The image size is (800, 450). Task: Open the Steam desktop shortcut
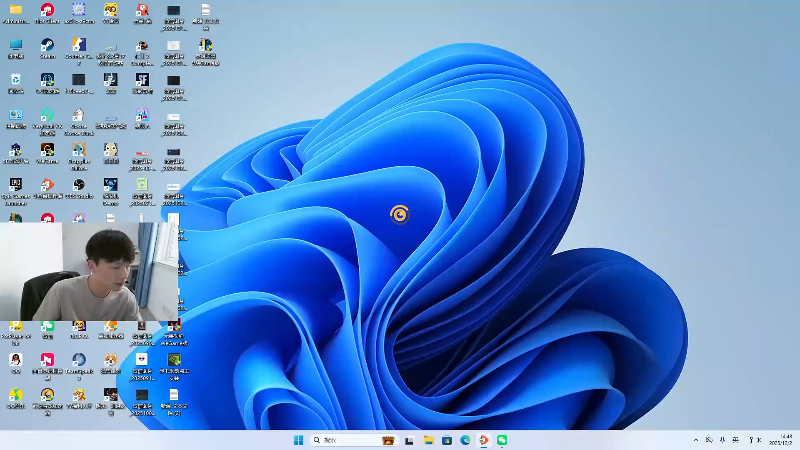[47, 45]
